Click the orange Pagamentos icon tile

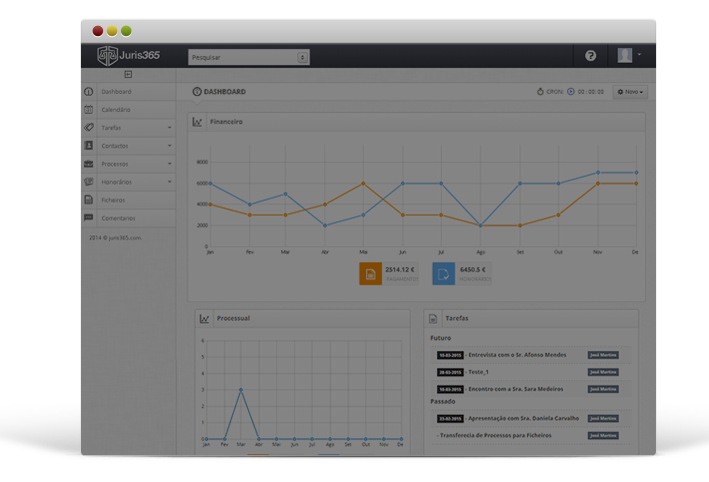point(370,274)
